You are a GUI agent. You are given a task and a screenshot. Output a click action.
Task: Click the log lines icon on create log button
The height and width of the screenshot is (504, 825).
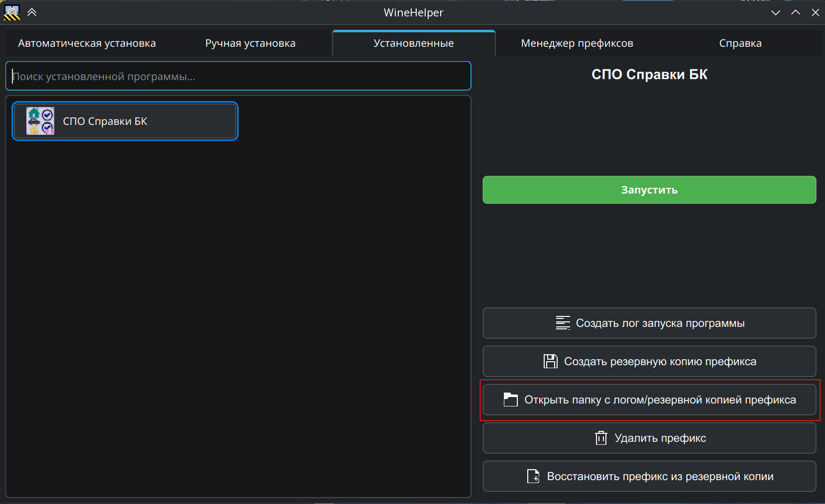tap(563, 323)
